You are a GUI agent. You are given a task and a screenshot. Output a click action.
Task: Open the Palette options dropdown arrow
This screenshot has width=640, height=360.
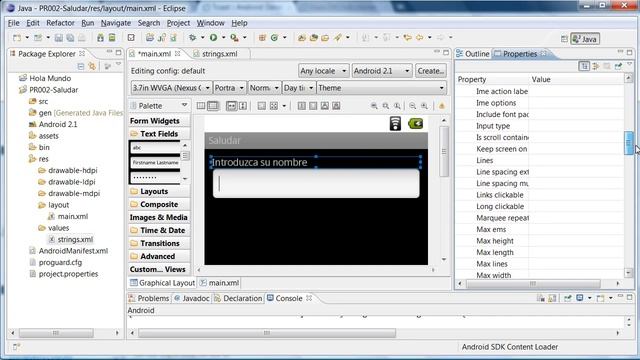pos(184,105)
